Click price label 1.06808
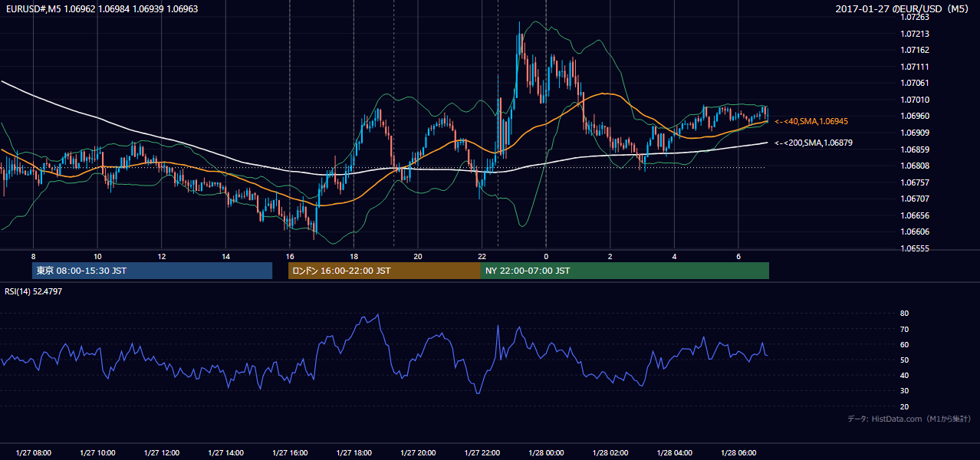The width and height of the screenshot is (980, 460). [915, 166]
